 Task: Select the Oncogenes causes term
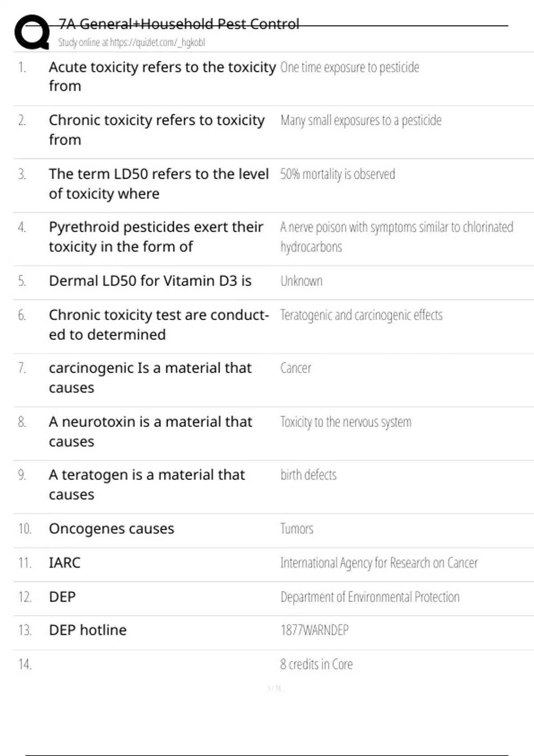(112, 529)
